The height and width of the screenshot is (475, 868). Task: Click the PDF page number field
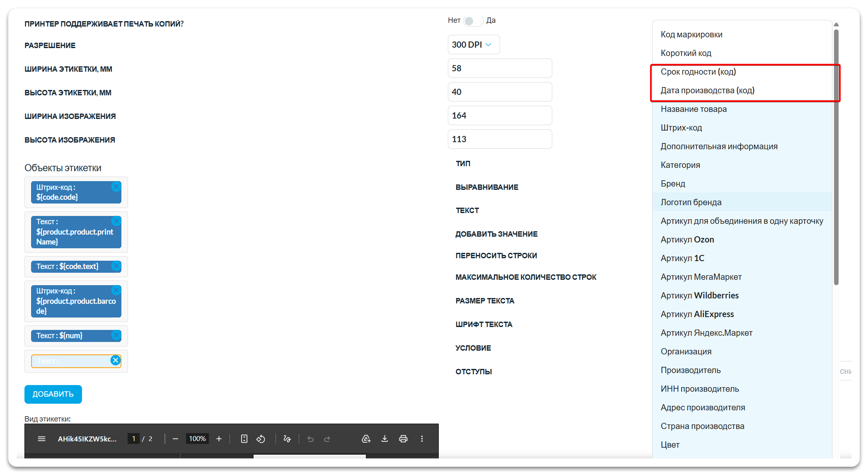tap(133, 439)
